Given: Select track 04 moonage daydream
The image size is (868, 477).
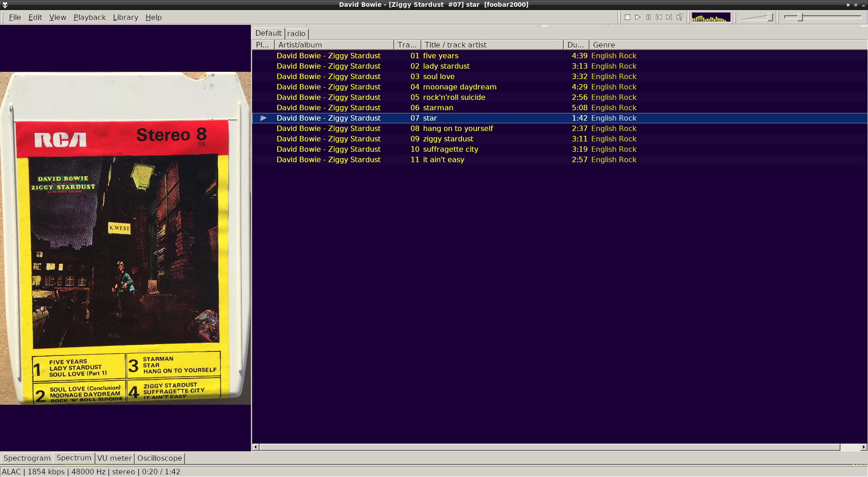Looking at the screenshot, I should pos(560,87).
